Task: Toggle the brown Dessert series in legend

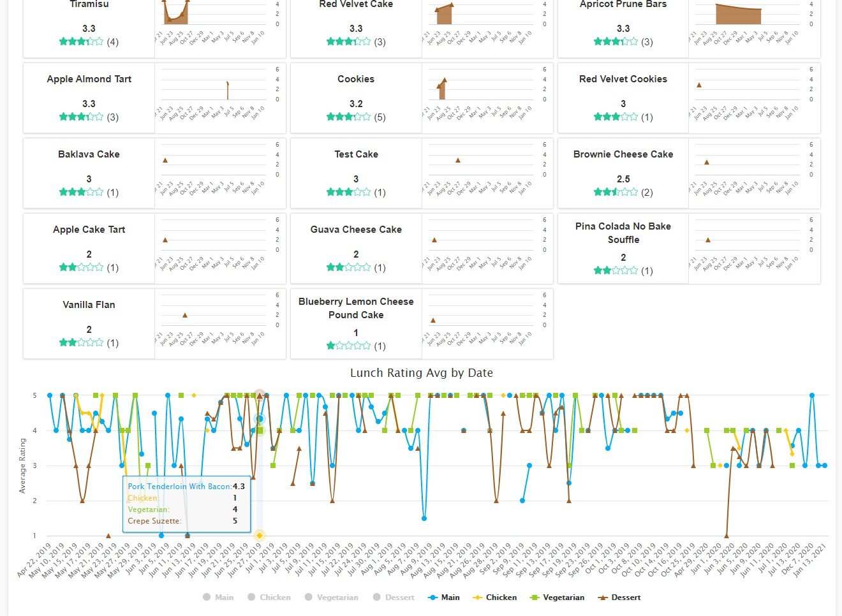Action: [x=619, y=598]
